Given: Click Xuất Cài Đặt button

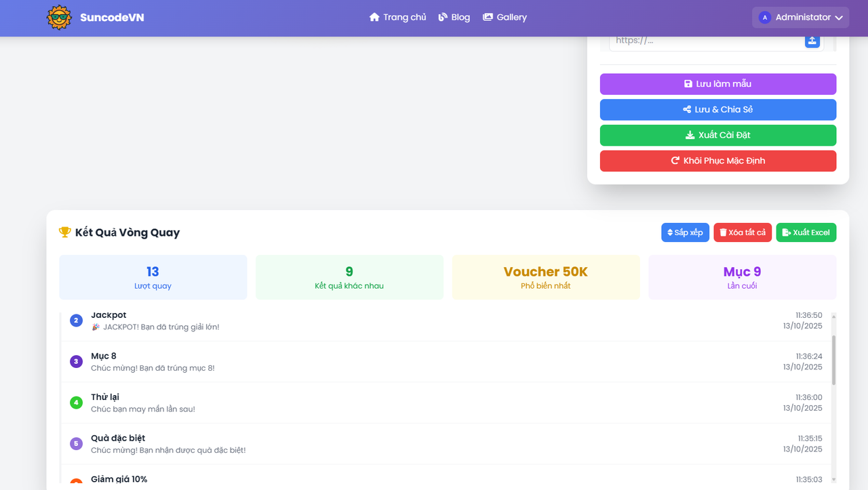Looking at the screenshot, I should tap(718, 136).
